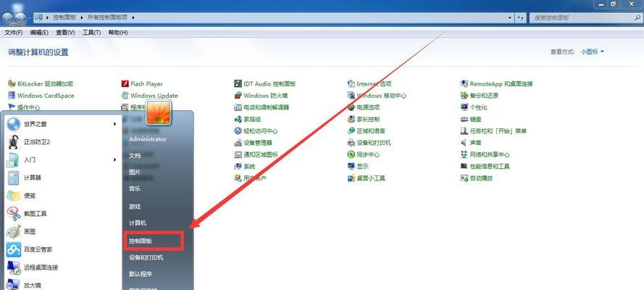Open 电话和调制解调器 item

(262, 107)
